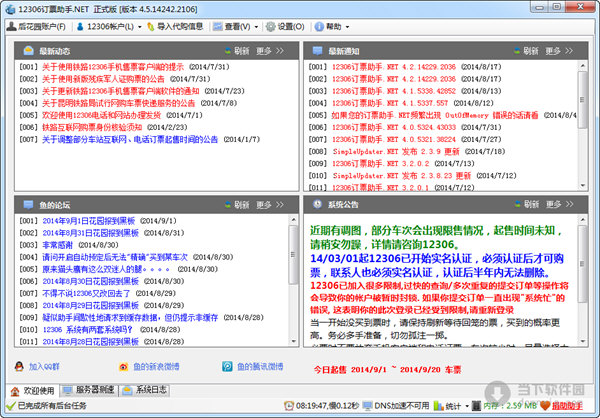Click the 后花园账户 user icon
The image size is (600, 418).
(11, 26)
